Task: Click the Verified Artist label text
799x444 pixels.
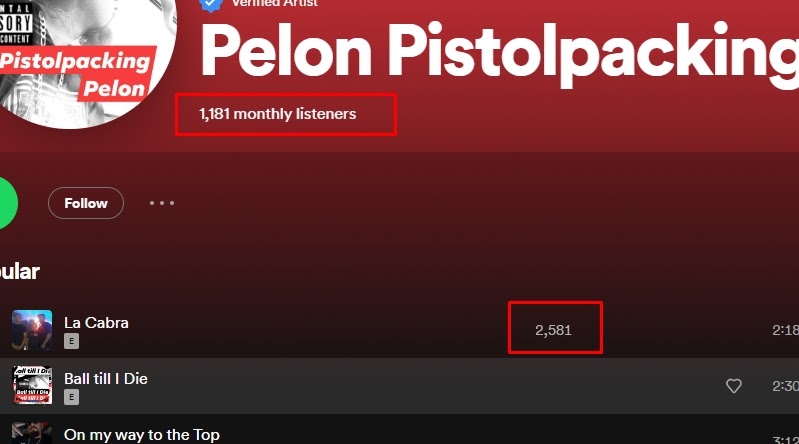Action: pos(275,3)
